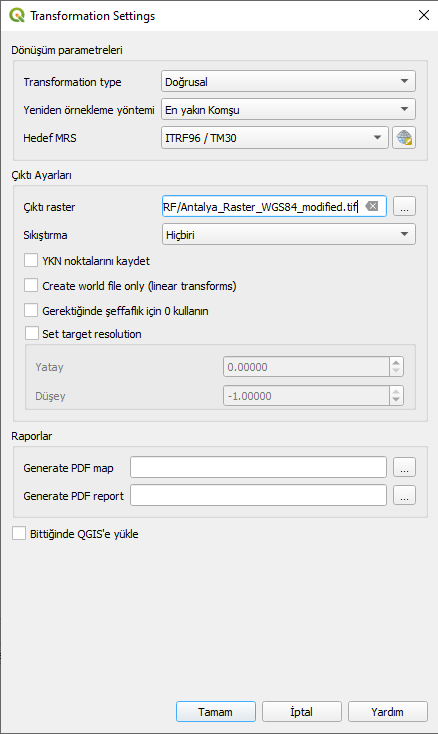Increase the Yatay value with up arrow
438x734 pixels.
click(396, 362)
